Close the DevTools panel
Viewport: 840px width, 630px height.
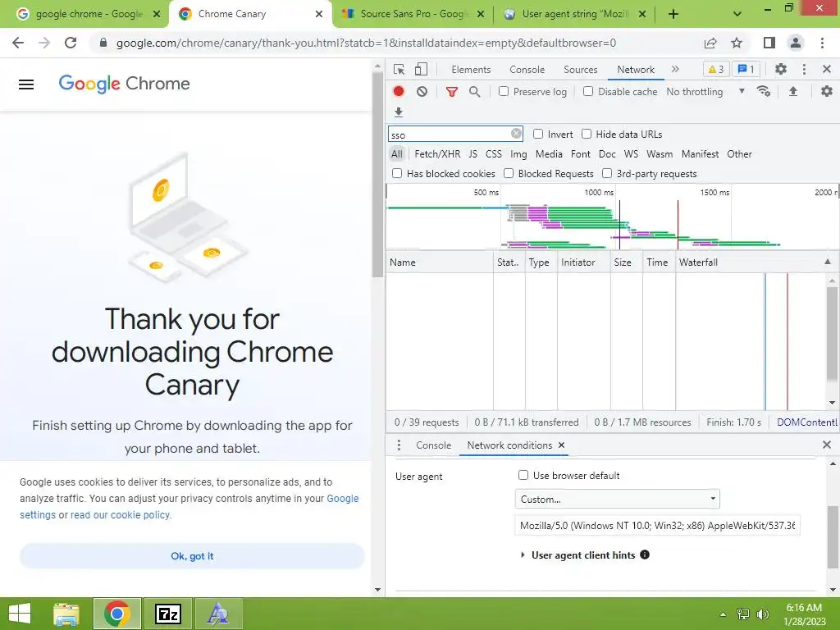click(827, 69)
